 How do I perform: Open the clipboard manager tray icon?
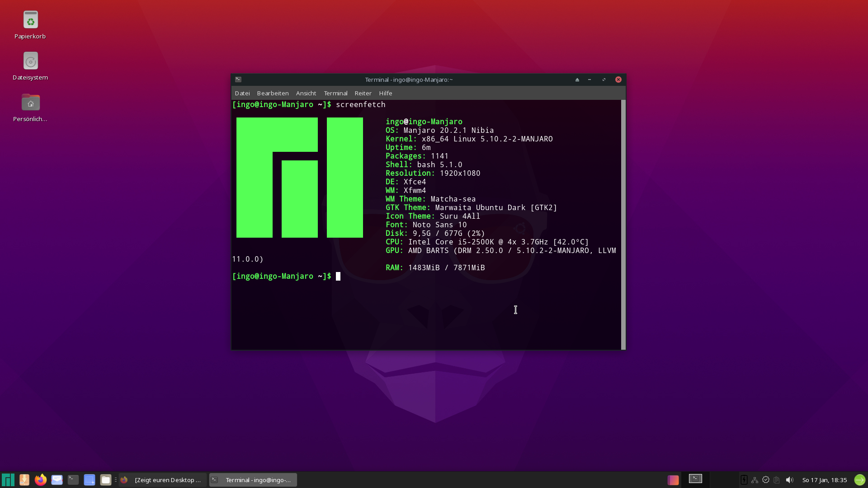(777, 480)
